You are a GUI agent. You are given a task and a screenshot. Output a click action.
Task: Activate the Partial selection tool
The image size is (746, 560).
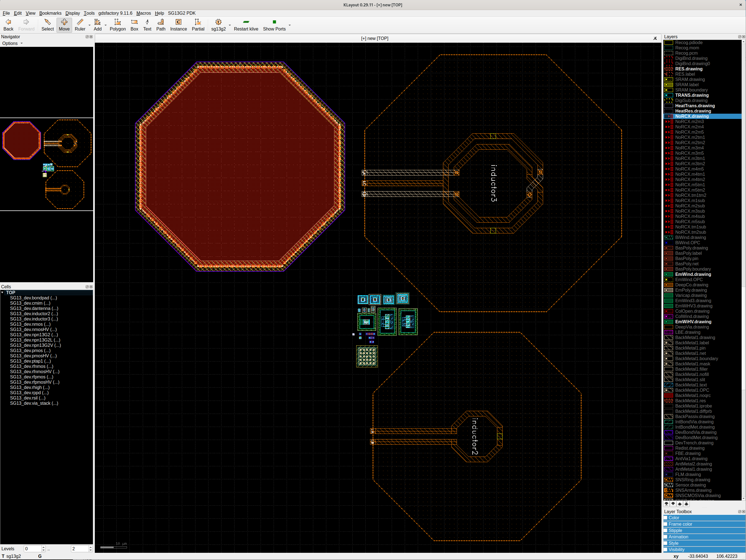tap(198, 25)
